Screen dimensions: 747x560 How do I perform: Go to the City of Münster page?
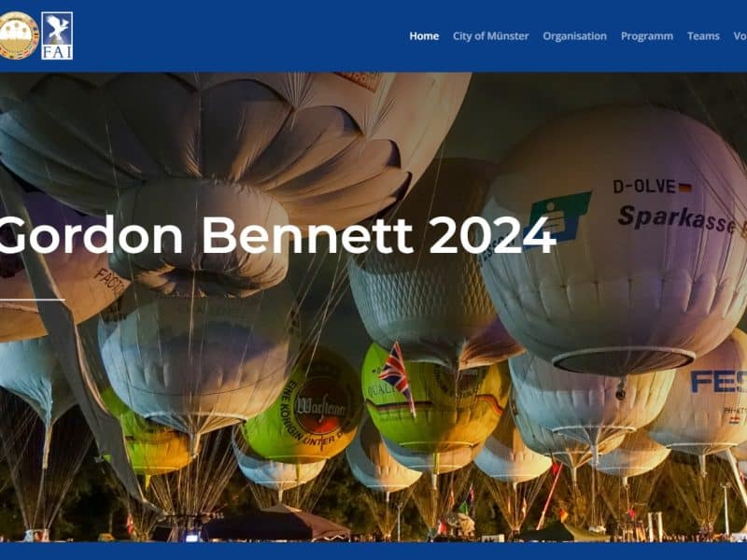491,36
